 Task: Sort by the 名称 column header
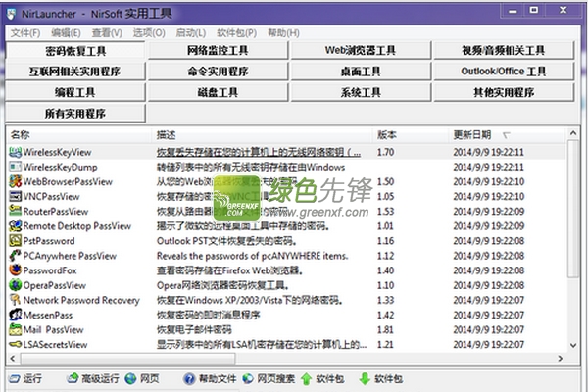(79, 134)
